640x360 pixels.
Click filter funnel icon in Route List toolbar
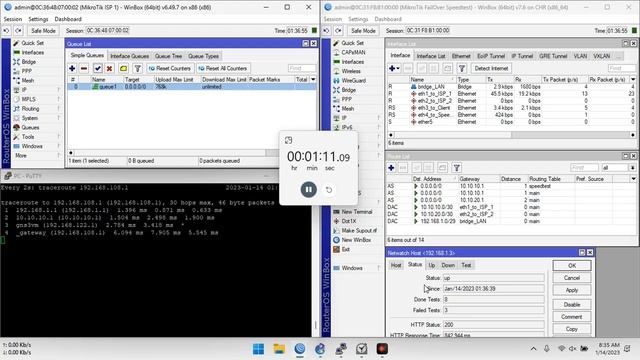point(457,168)
